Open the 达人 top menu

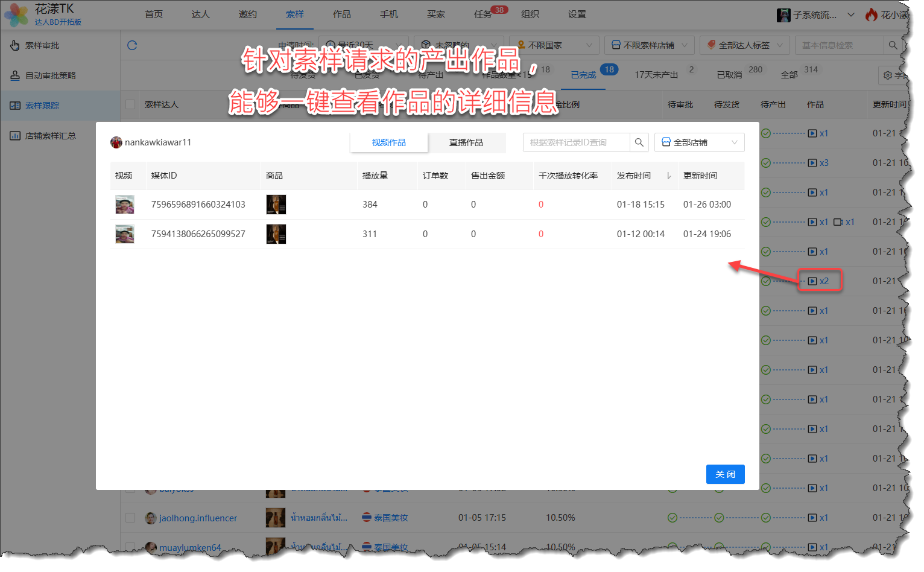pos(201,14)
